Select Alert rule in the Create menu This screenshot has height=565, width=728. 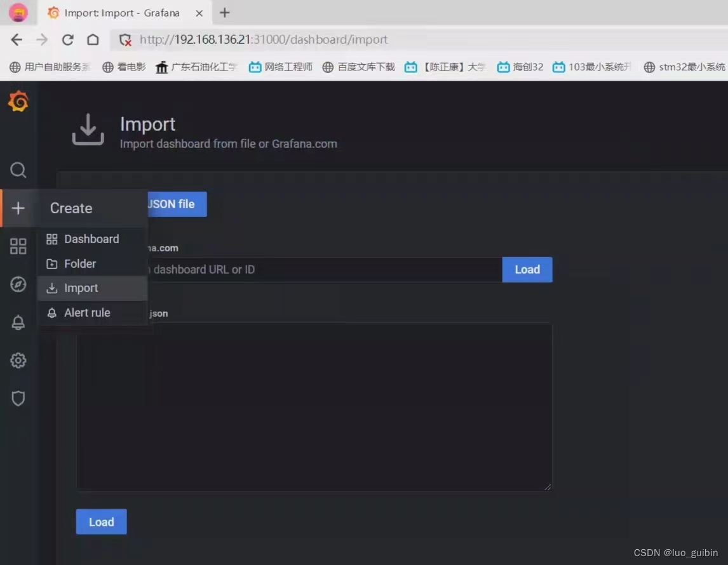click(x=92, y=312)
